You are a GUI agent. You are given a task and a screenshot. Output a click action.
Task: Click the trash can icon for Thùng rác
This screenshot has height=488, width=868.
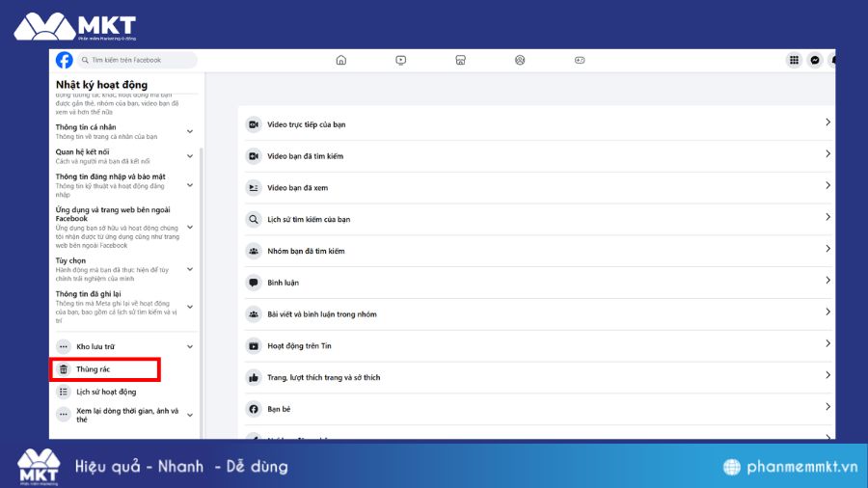click(64, 369)
